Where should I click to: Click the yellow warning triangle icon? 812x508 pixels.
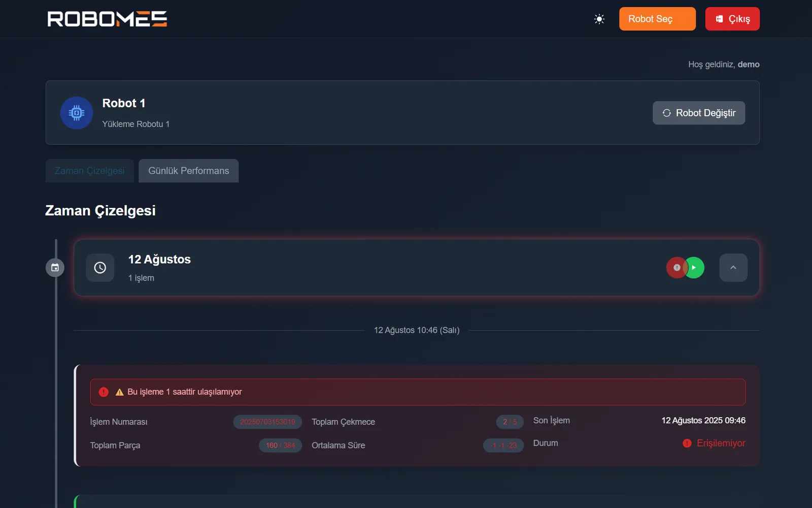(x=120, y=392)
